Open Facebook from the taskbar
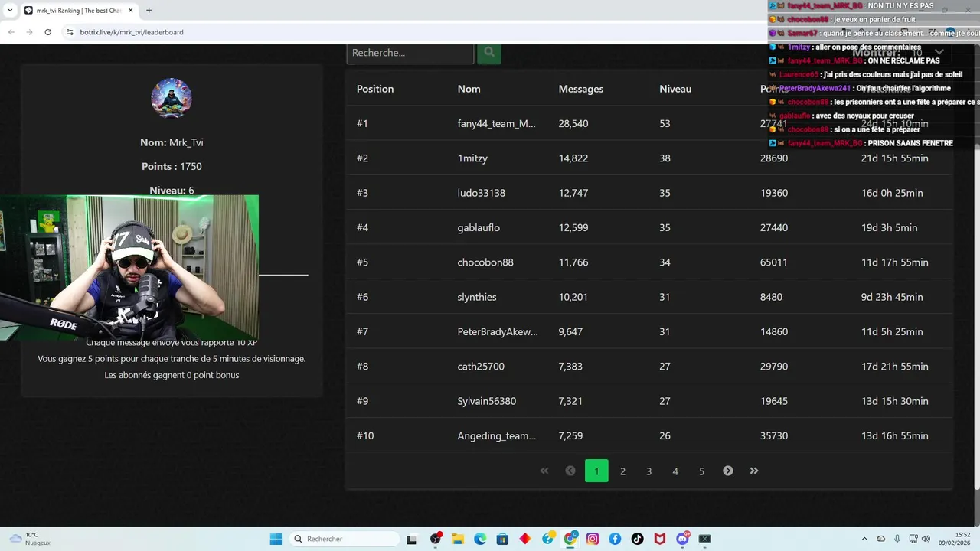 615,539
